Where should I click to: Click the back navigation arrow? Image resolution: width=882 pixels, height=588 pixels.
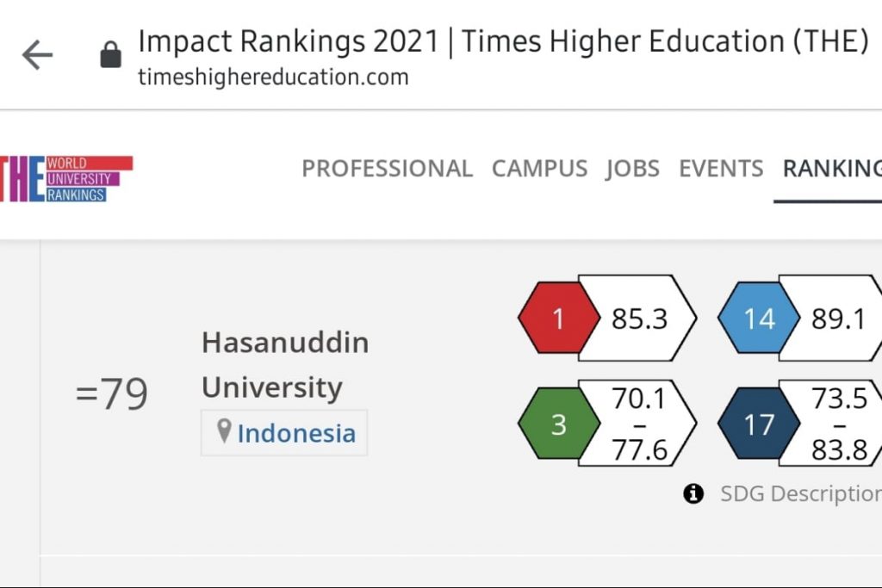pyautogui.click(x=38, y=55)
